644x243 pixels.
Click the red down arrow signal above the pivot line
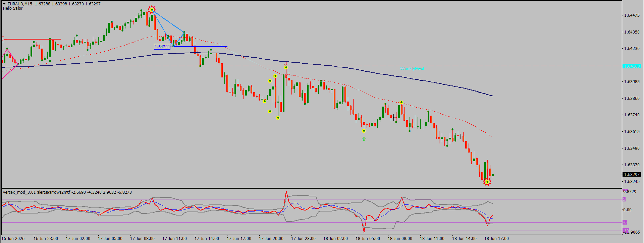pos(285,63)
